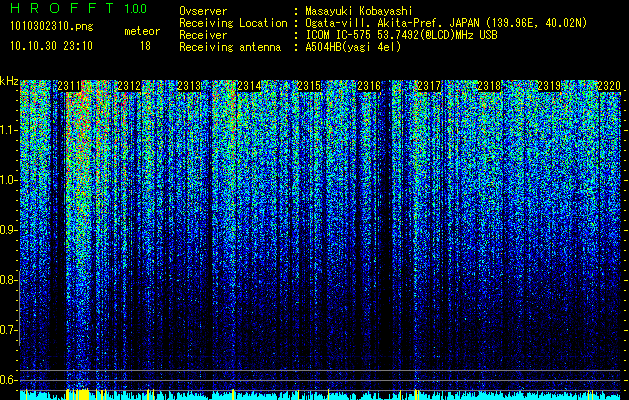The height and width of the screenshot is (400, 629).
Task: Select the filename 1010302310.png
Action: (x=52, y=27)
